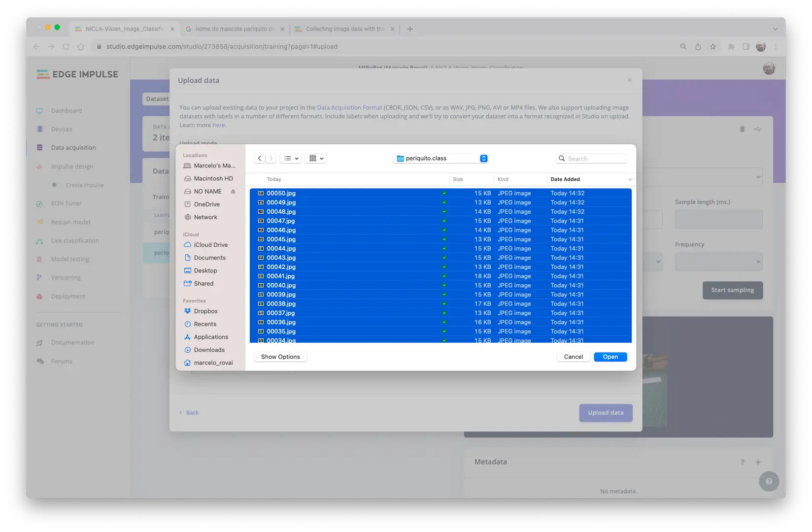Open the list view options dropdown

[x=291, y=159]
